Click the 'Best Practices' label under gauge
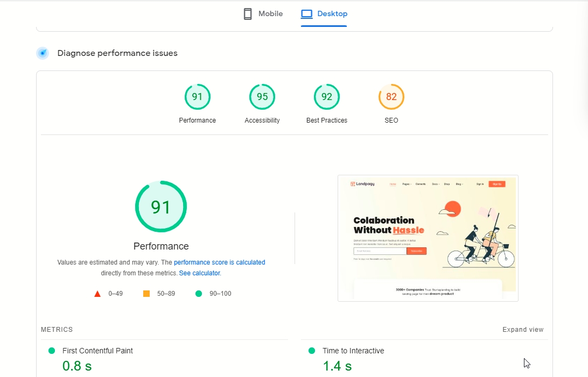Viewport: 588px width, 377px height. tap(327, 120)
